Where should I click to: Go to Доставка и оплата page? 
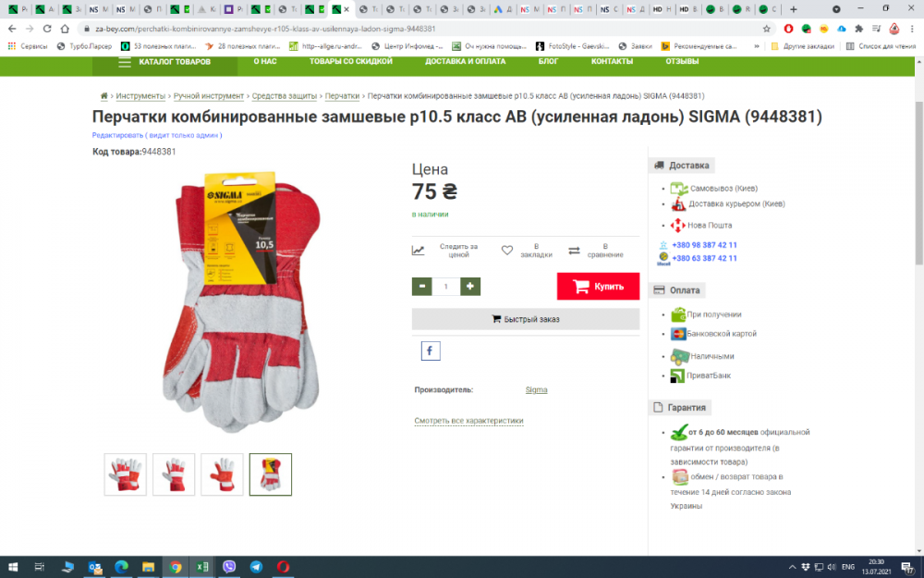click(x=466, y=61)
